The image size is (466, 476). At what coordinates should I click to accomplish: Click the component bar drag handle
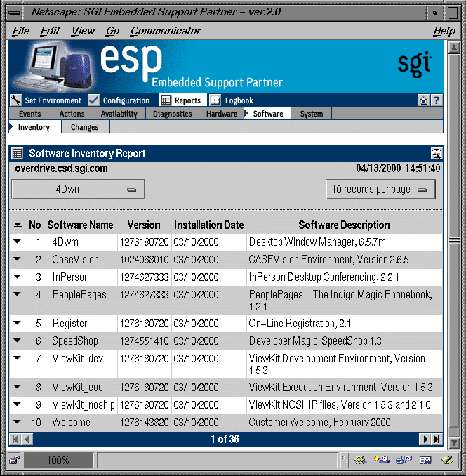(345, 461)
